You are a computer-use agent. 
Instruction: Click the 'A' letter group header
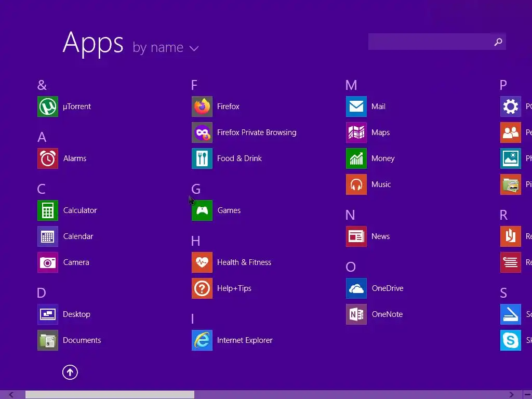(42, 137)
